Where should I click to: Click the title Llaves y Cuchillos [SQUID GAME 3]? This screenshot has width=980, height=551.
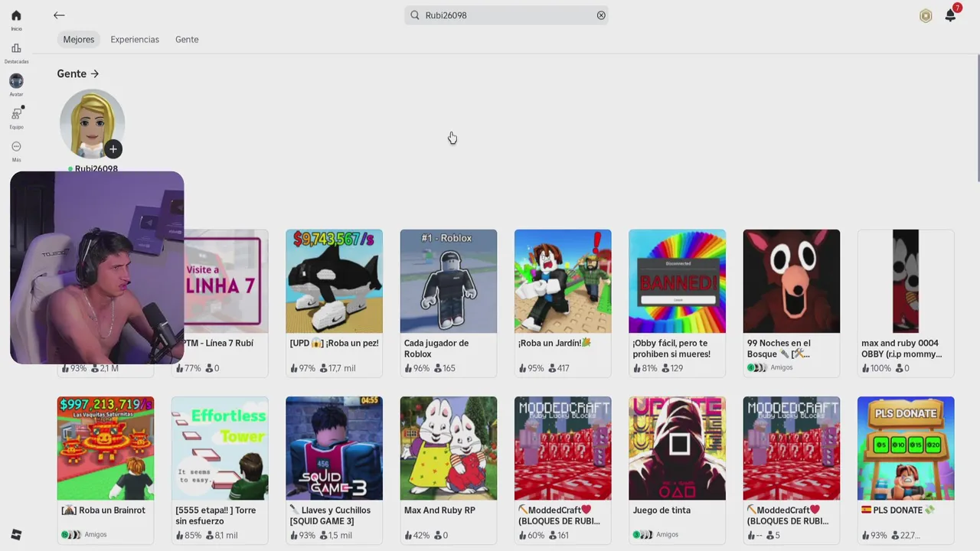(330, 516)
